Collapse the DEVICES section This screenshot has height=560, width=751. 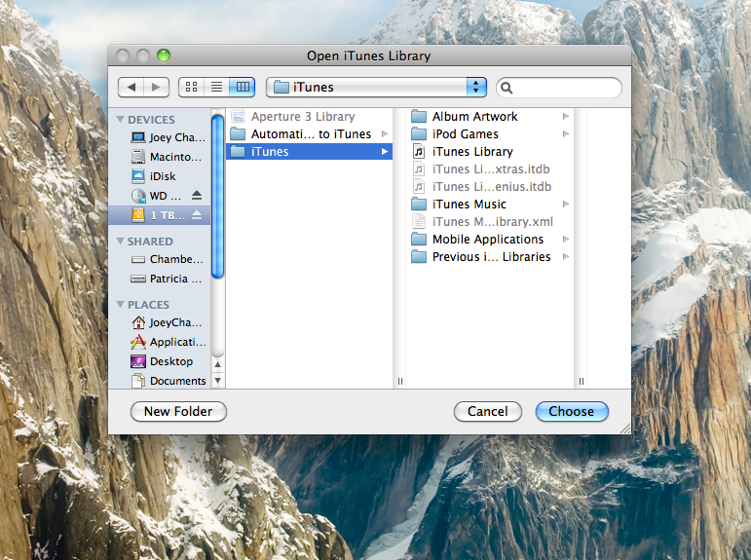point(120,119)
